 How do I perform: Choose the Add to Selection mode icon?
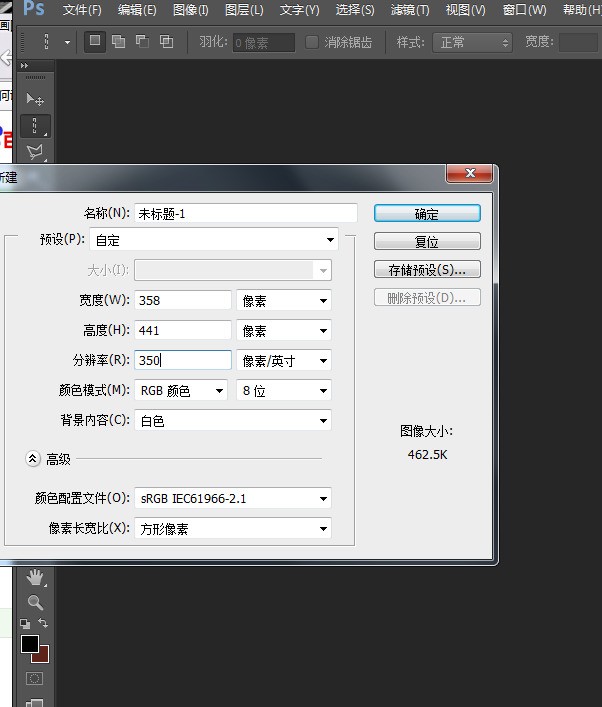tap(119, 42)
